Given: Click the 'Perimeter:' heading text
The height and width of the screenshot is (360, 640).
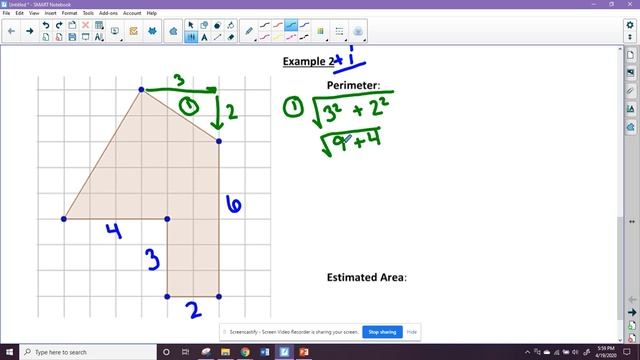Looking at the screenshot, I should [353, 85].
